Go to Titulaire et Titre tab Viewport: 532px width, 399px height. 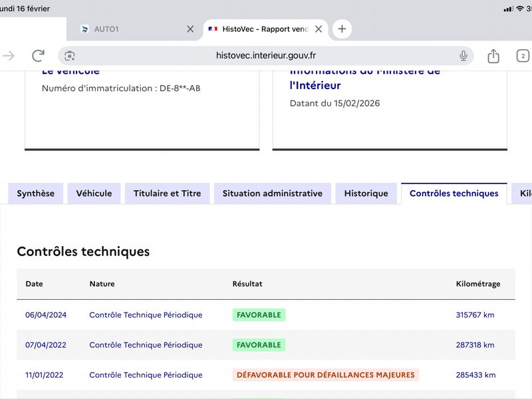click(167, 194)
